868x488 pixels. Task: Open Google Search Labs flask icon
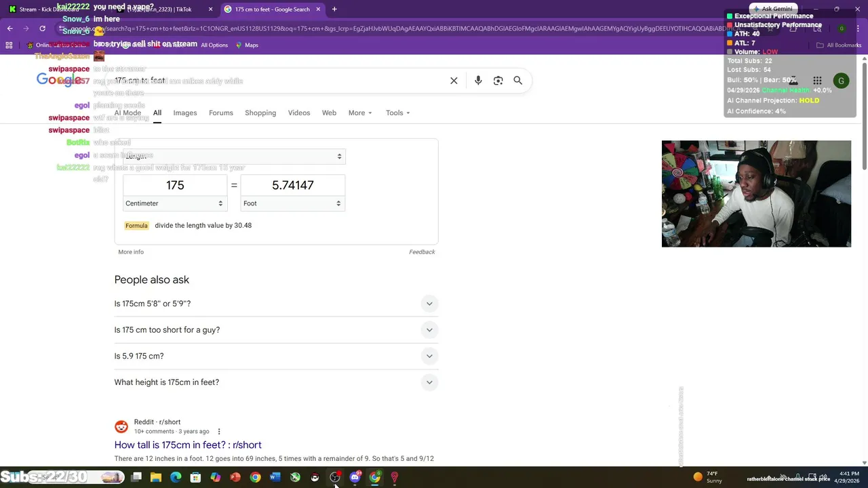(x=793, y=81)
